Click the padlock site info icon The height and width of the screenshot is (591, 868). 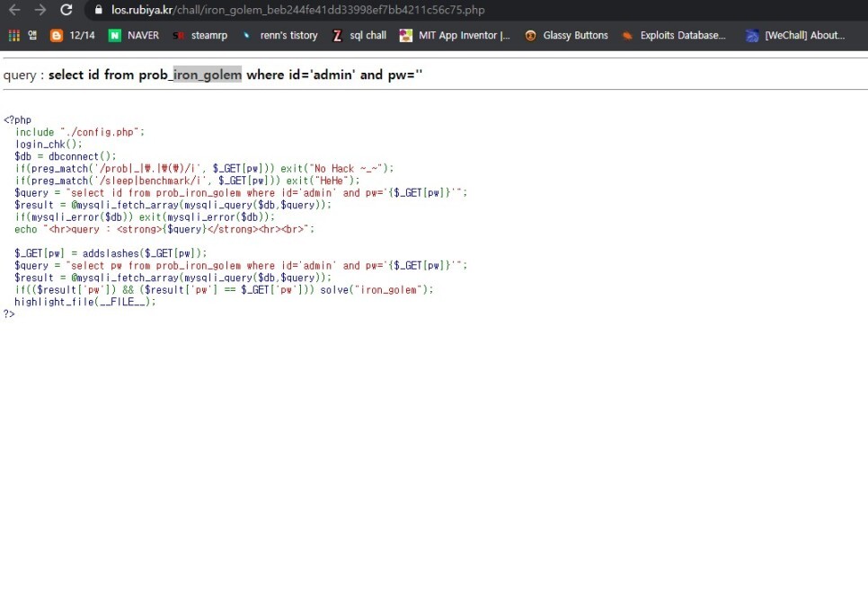tap(99, 9)
